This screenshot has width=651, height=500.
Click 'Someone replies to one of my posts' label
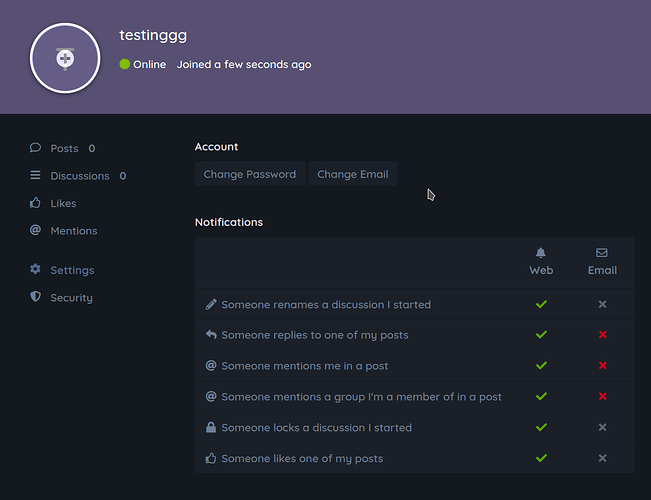click(315, 335)
